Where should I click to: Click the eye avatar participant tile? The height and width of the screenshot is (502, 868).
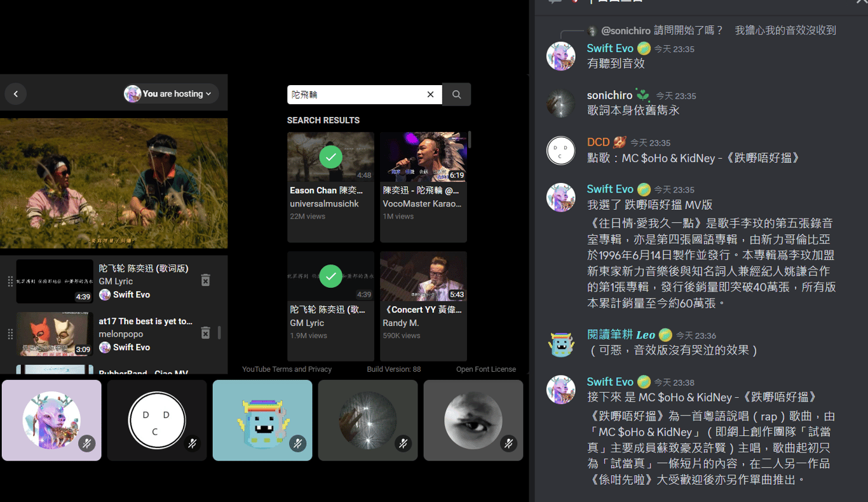pos(473,420)
